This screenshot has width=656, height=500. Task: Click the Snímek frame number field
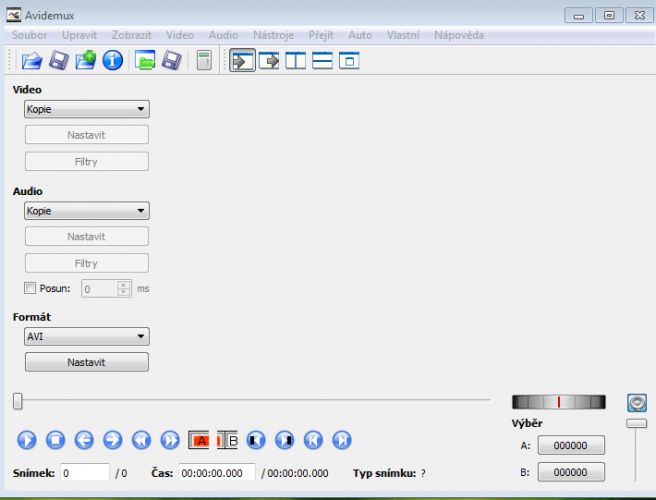(x=85, y=473)
